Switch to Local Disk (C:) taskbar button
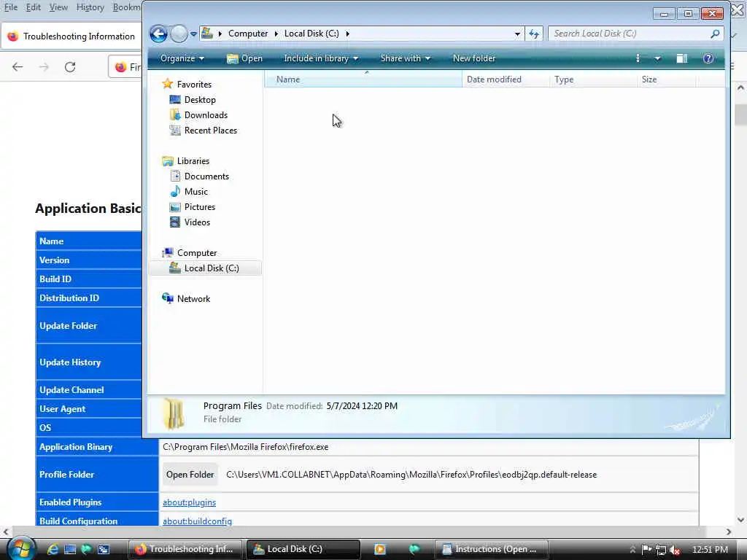 click(303, 549)
